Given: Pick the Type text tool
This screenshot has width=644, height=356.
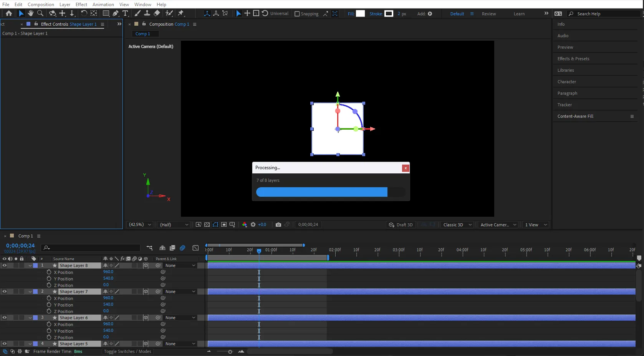Looking at the screenshot, I should tap(125, 13).
